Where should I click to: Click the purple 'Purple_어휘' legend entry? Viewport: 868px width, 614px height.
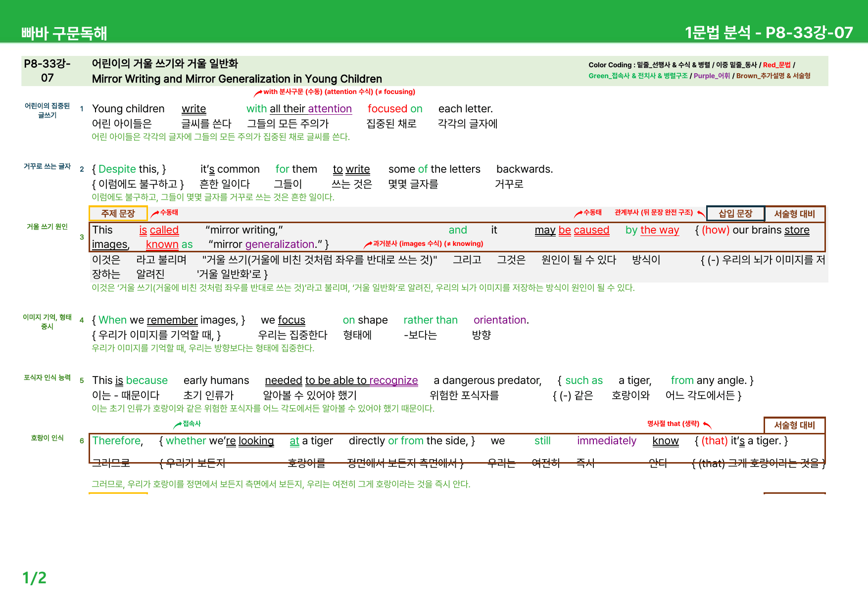(712, 76)
